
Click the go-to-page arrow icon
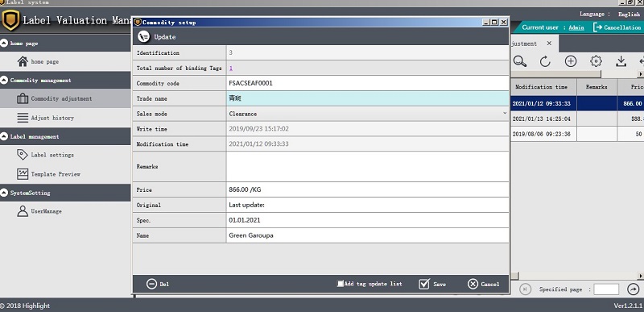634,289
